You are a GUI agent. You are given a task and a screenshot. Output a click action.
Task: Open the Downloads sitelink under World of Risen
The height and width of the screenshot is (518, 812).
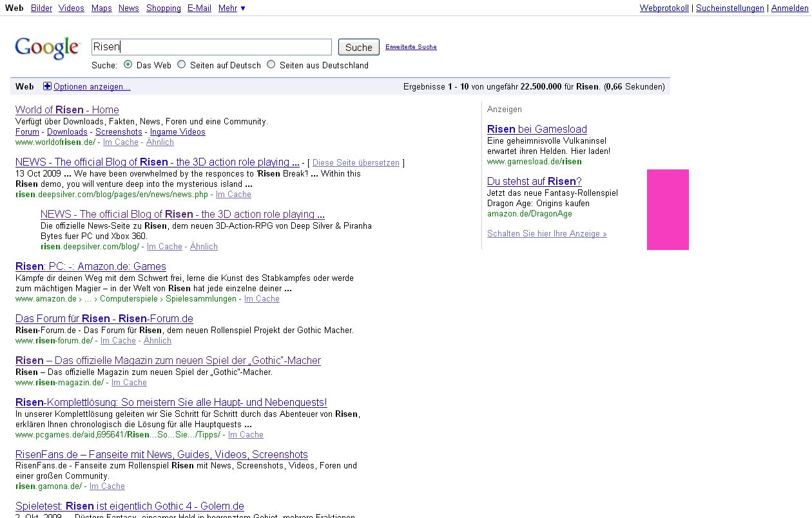[67, 131]
